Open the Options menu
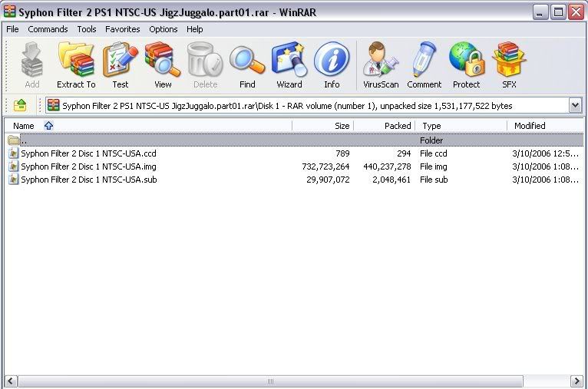 coord(164,29)
